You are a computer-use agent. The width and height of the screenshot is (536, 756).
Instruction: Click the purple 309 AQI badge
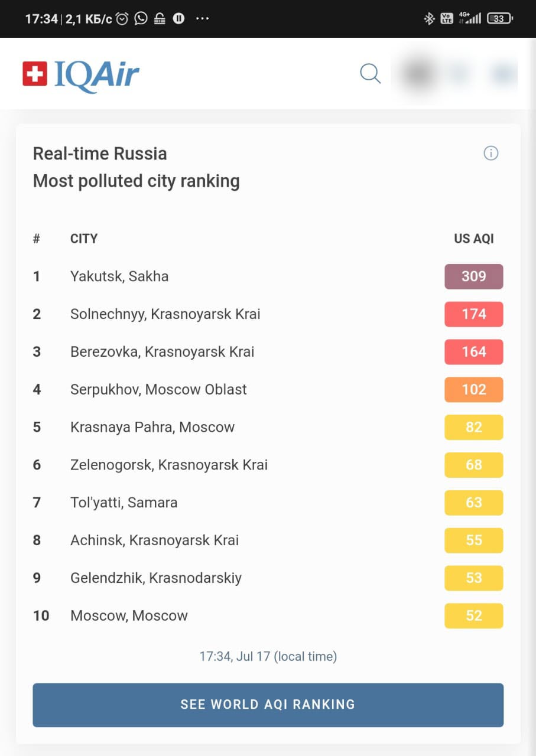[x=473, y=276]
